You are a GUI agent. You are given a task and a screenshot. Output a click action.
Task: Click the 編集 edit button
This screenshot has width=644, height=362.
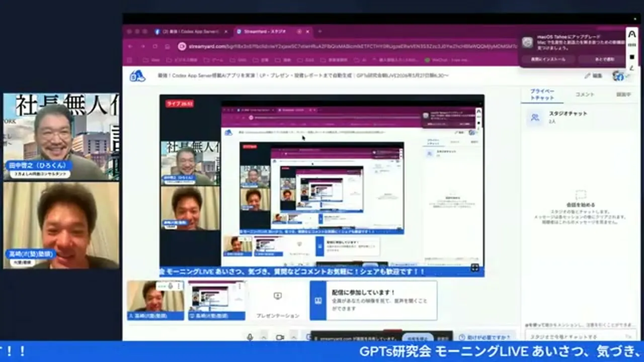(x=593, y=76)
